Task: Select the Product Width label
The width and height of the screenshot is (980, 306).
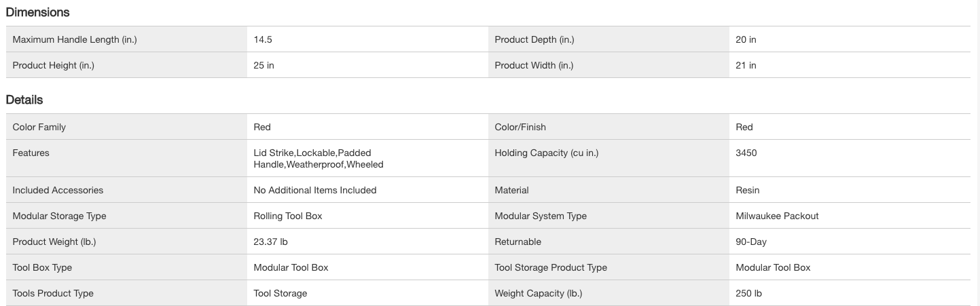Action: pos(534,65)
